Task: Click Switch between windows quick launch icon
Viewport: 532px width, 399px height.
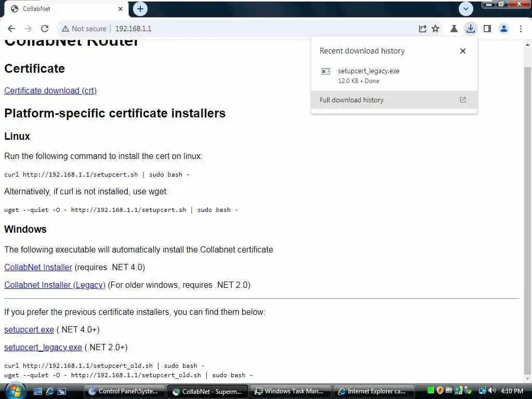Action: (62, 391)
